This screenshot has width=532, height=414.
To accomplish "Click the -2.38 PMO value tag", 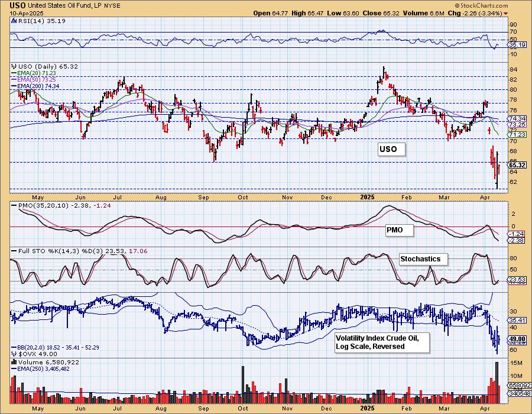I will click(x=518, y=240).
